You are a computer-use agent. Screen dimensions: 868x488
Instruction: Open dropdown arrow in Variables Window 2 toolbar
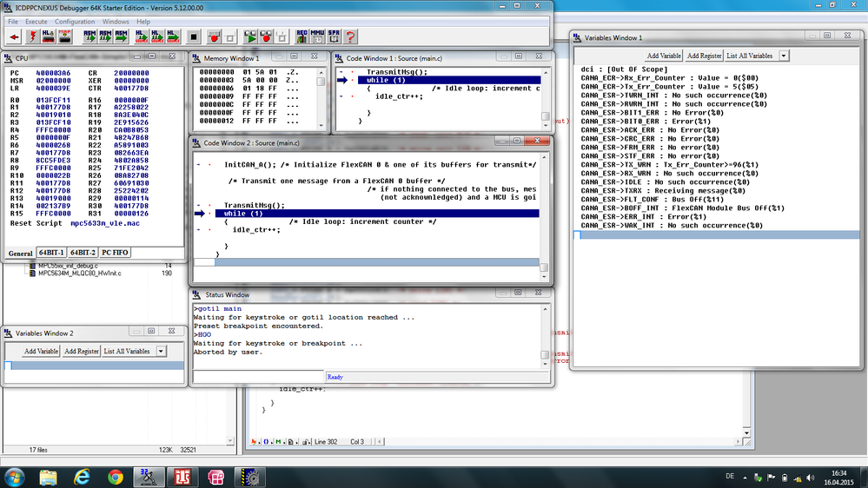tap(161, 352)
